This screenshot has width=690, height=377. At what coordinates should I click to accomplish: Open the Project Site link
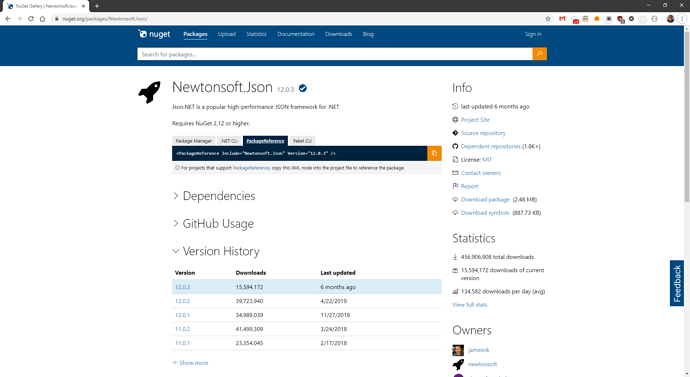pos(475,120)
